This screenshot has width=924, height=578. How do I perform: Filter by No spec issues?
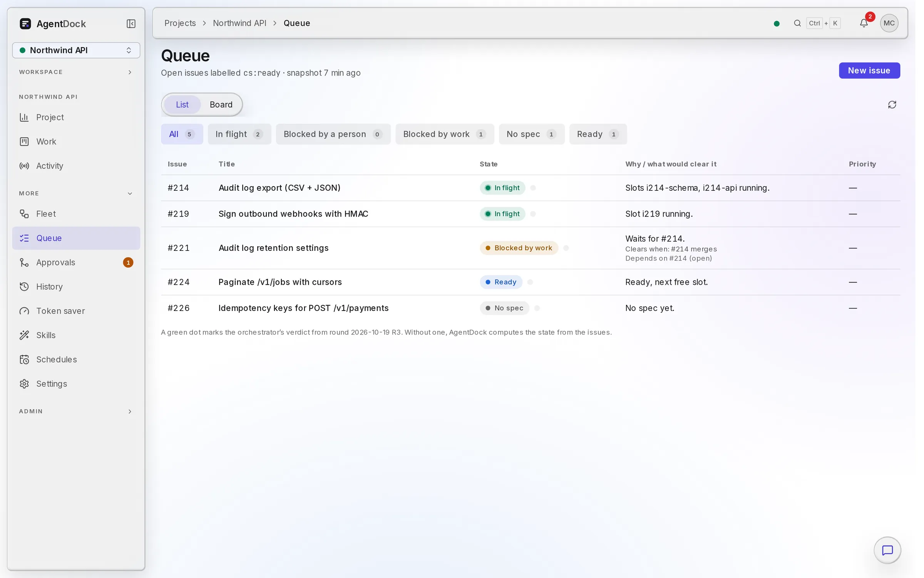click(531, 134)
